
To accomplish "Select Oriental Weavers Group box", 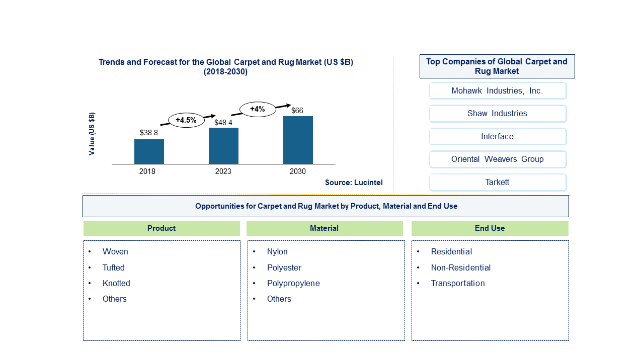I will tap(498, 159).
